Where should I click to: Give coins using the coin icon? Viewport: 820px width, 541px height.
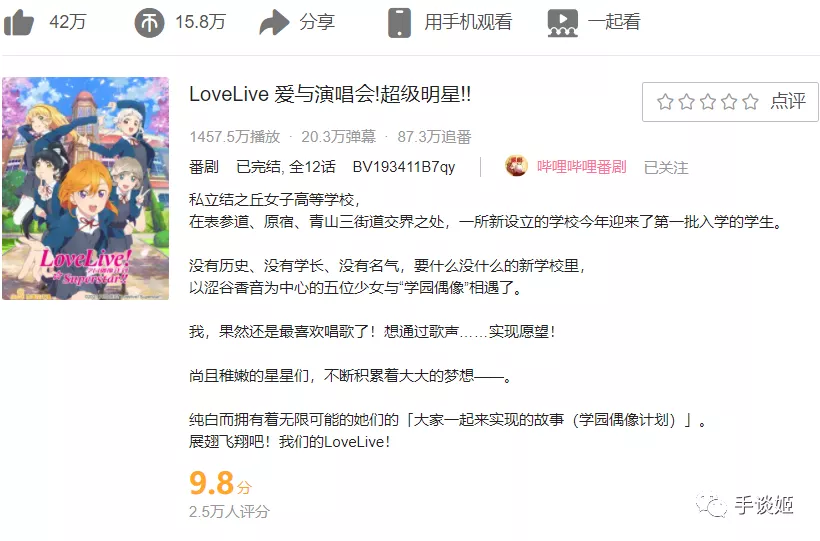point(149,23)
